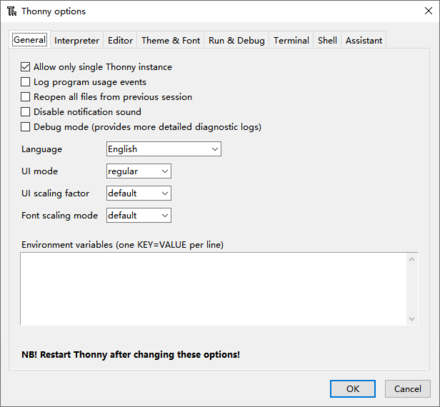Open the Shell tab
The image size is (440, 407).
tap(327, 41)
